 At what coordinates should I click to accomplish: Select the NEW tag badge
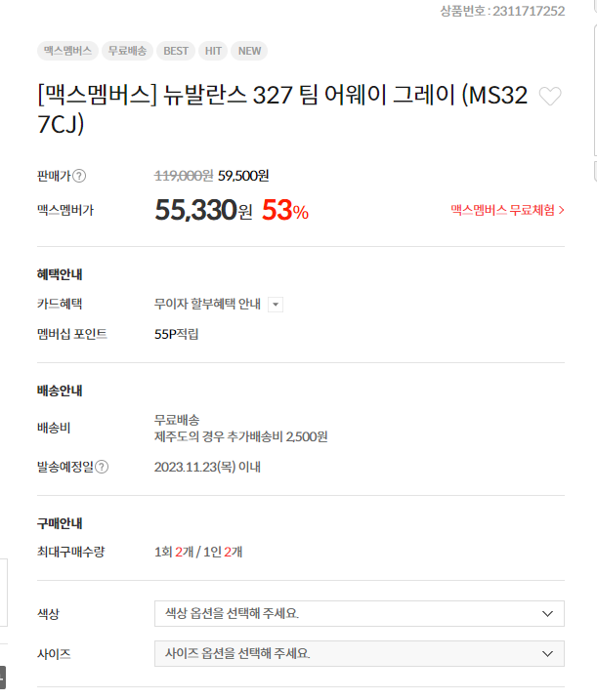coord(249,51)
